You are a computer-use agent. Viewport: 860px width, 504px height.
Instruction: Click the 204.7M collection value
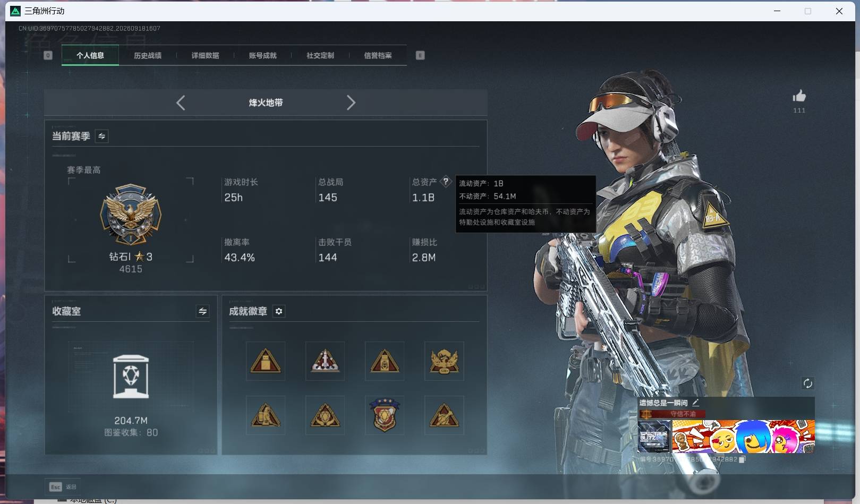(x=131, y=421)
